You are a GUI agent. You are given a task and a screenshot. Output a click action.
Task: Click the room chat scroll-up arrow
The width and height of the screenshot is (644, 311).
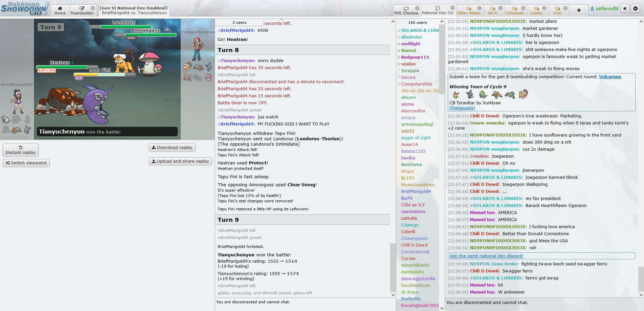[641, 21]
